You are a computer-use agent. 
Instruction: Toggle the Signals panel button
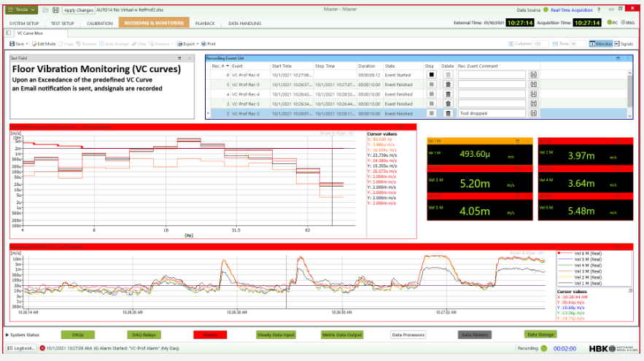624,44
